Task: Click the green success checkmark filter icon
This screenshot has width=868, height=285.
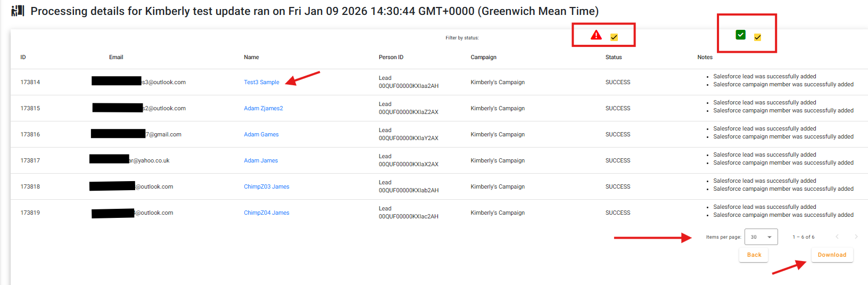Action: point(740,35)
